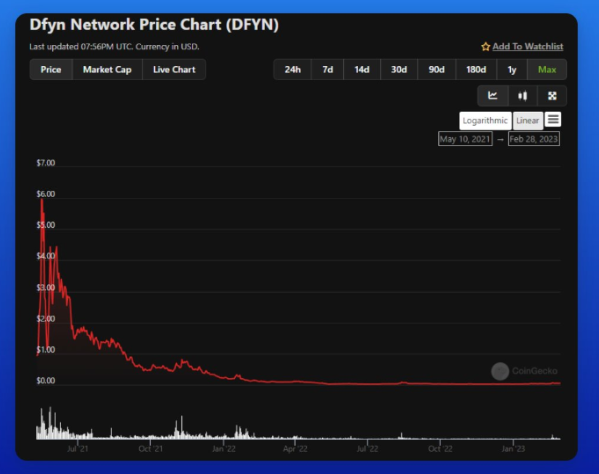Click the Jan '23 date label
Image resolution: width=599 pixels, height=474 pixels.
[x=513, y=449]
